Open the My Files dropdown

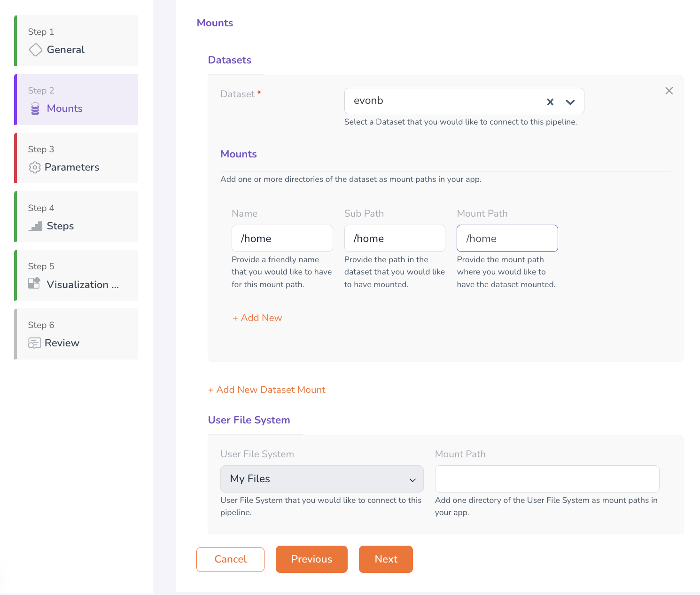[322, 479]
